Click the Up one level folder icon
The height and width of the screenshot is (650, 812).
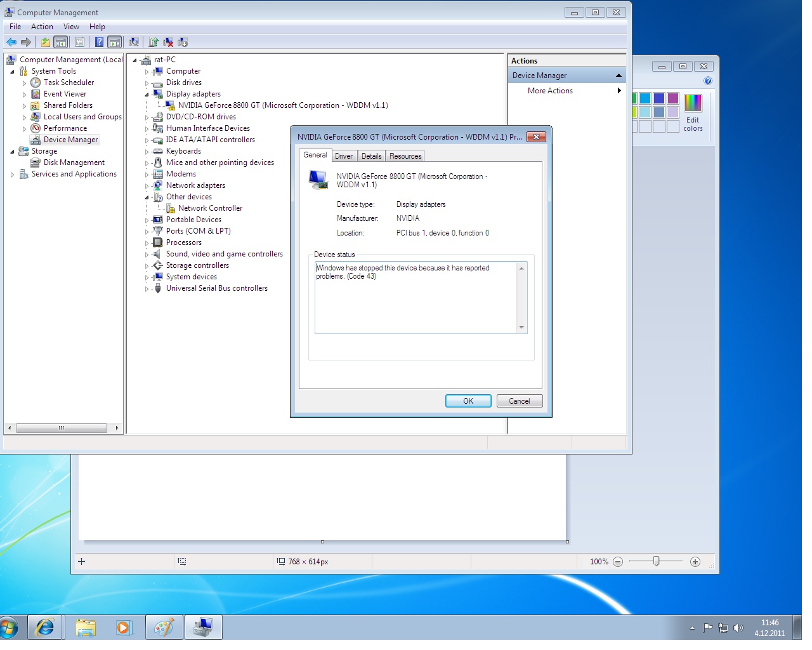[45, 43]
